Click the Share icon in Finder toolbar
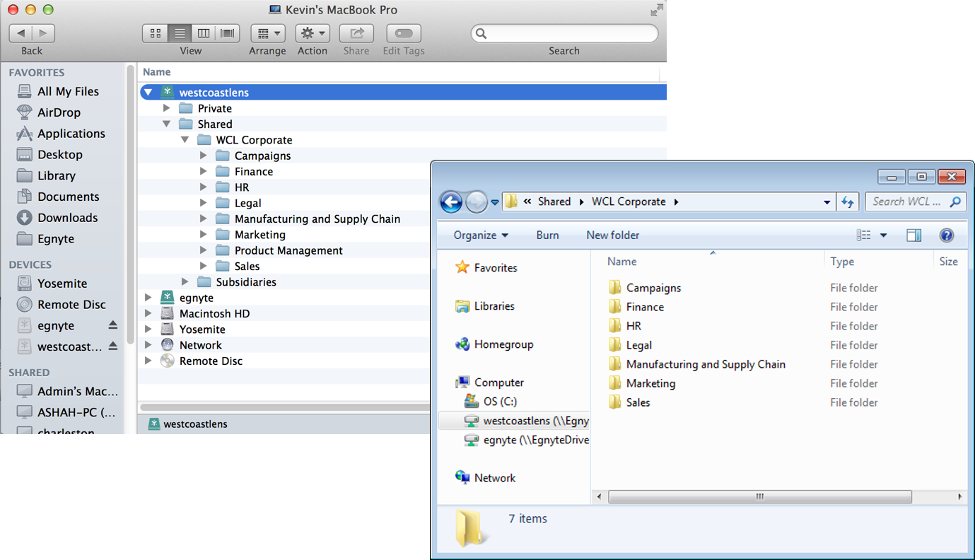The height and width of the screenshot is (560, 975). 356,33
